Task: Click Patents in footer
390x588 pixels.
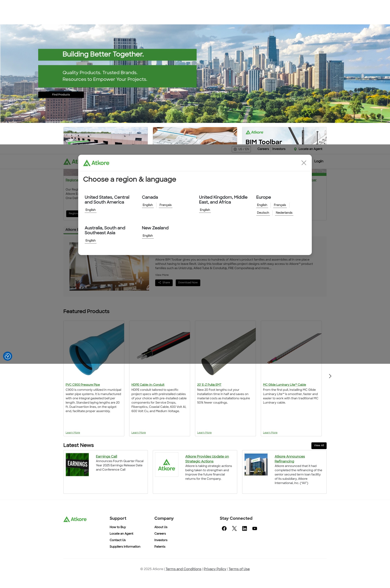Action: click(160, 547)
